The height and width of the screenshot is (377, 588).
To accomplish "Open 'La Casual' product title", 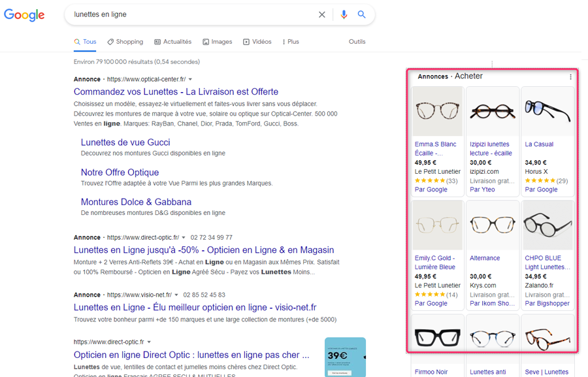I will 539,144.
